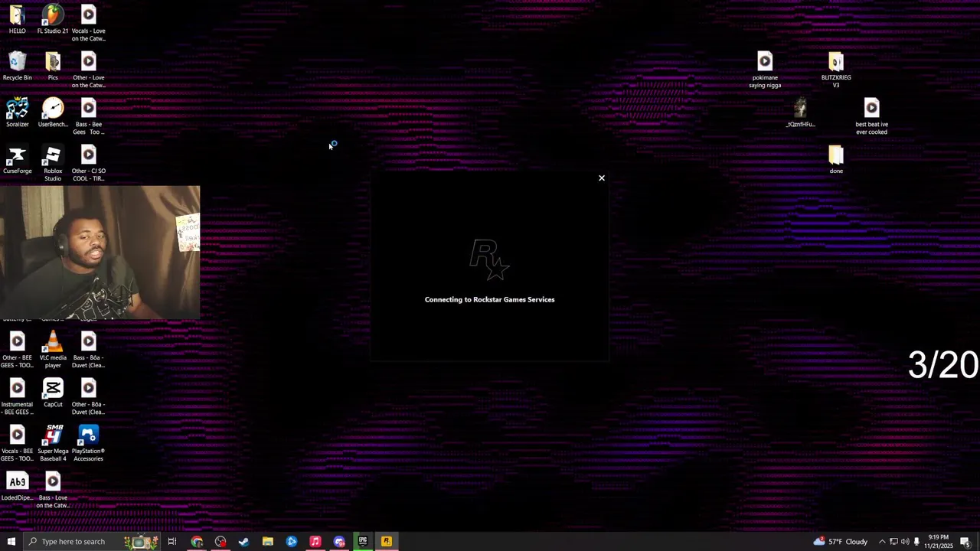
Task: Open the volume control tray icon
Action: [905, 542]
